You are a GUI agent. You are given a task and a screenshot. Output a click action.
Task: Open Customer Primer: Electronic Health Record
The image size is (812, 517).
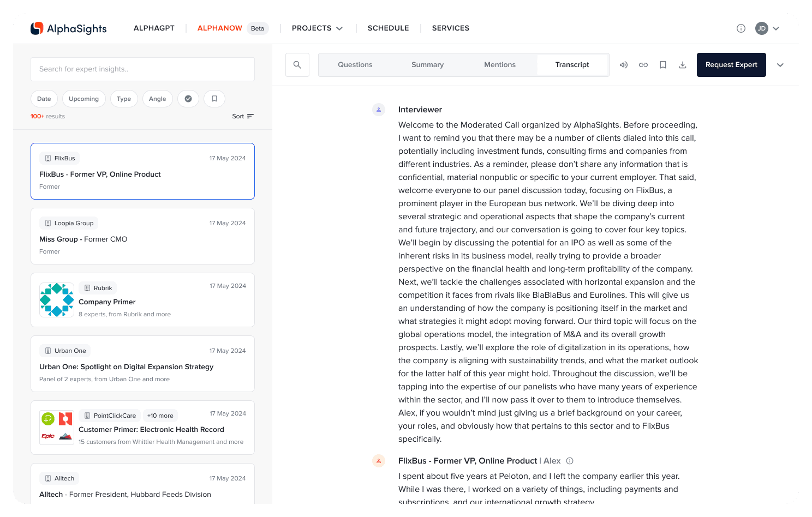(x=142, y=428)
